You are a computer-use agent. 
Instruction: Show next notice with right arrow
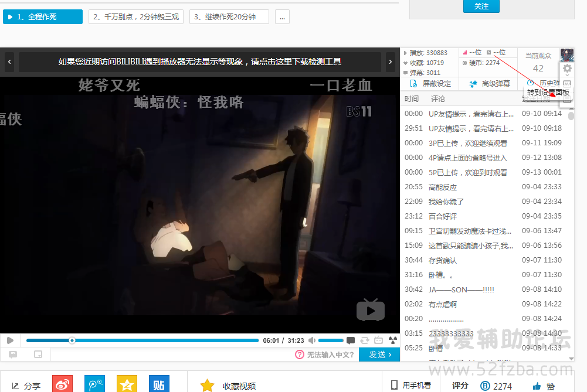click(x=390, y=62)
